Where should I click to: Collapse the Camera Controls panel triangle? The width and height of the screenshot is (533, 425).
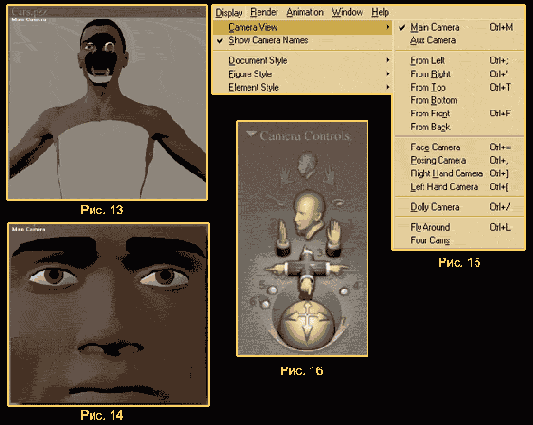pyautogui.click(x=251, y=134)
